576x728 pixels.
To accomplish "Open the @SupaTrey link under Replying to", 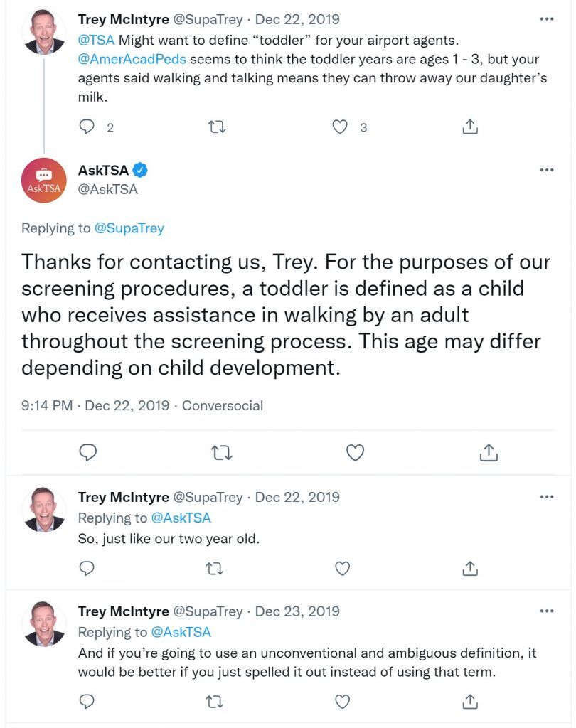I will coord(129,228).
